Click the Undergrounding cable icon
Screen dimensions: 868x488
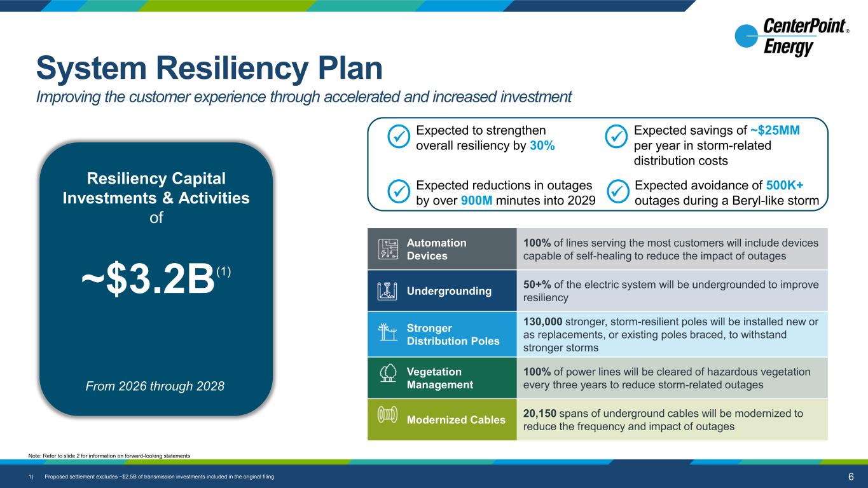[388, 290]
